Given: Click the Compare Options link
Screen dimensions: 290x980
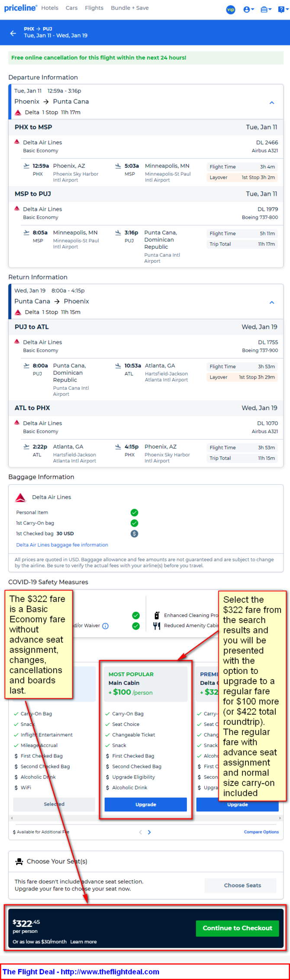Looking at the screenshot, I should 261,832.
